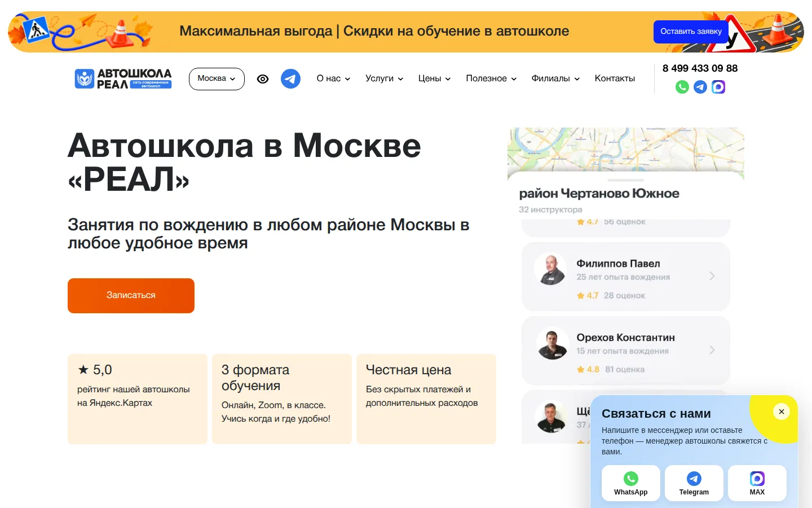The width and height of the screenshot is (812, 508).
Task: Click the orange Записаться button
Action: click(x=131, y=295)
